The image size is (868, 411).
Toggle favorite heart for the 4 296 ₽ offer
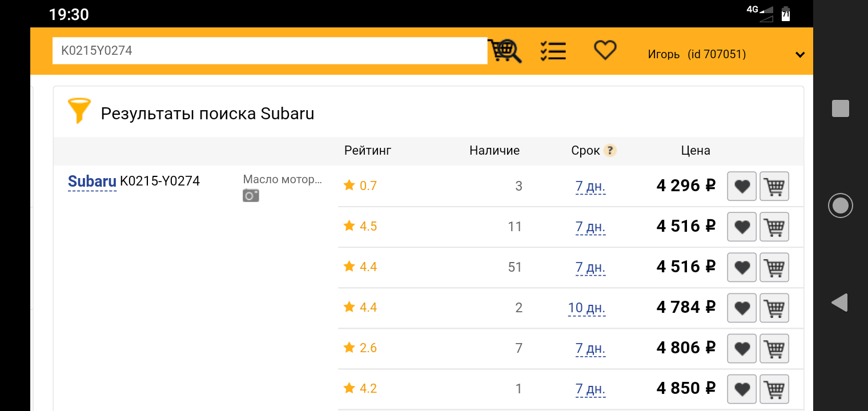[742, 186]
